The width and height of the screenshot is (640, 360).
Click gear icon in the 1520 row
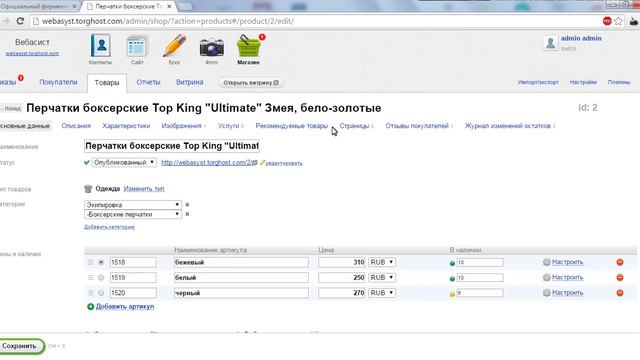pyautogui.click(x=547, y=293)
